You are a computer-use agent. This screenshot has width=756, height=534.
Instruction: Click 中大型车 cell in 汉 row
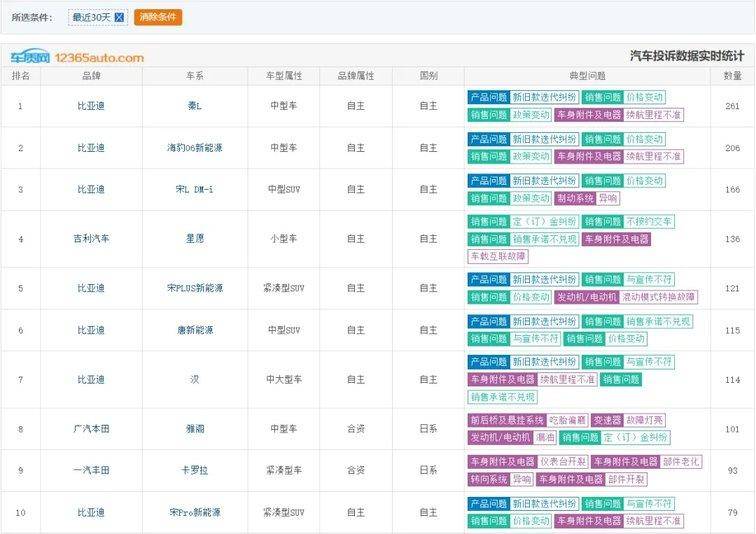284,379
